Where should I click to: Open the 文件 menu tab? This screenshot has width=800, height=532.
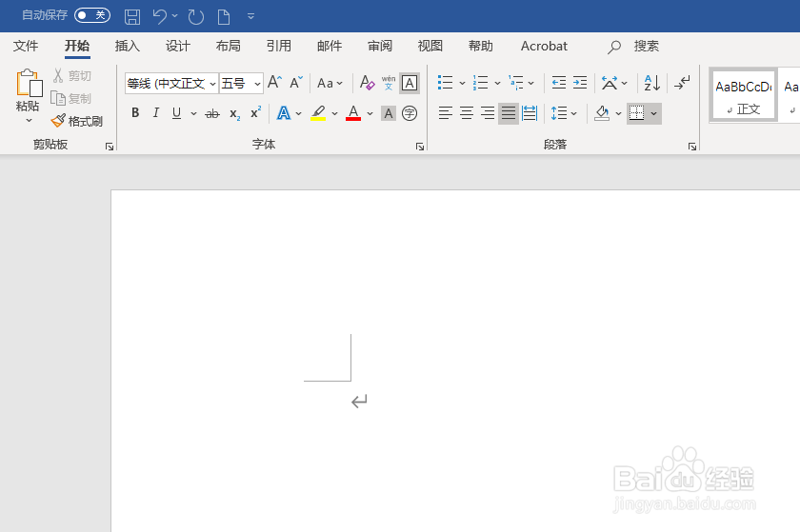pyautogui.click(x=26, y=46)
